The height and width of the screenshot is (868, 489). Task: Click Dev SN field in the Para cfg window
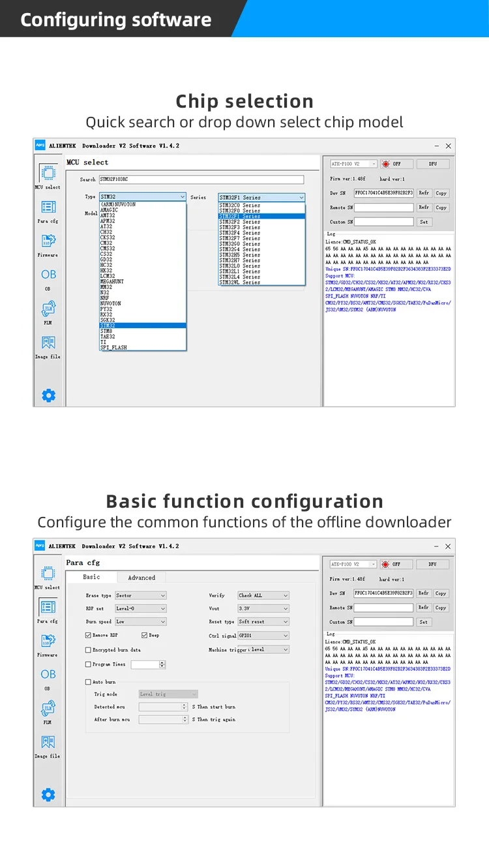click(383, 593)
